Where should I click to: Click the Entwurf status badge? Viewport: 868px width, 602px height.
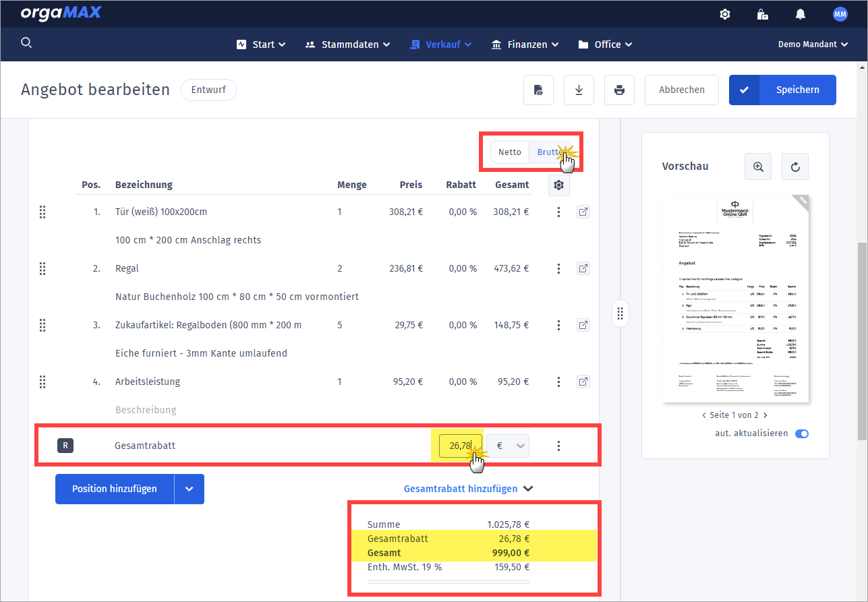click(x=208, y=90)
